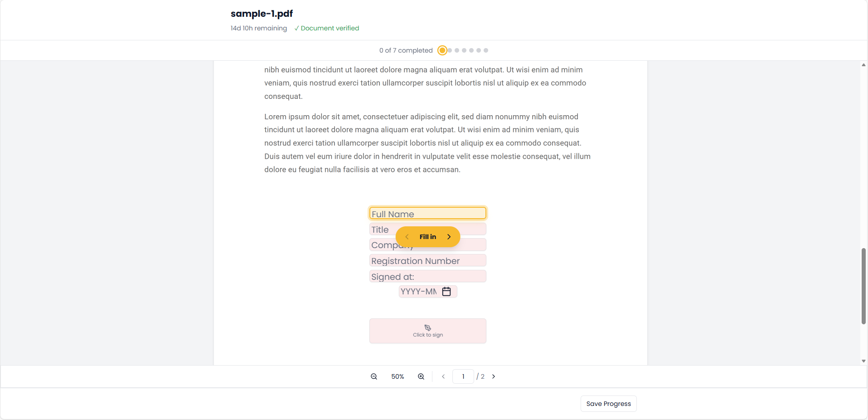Click the Save Progress button

click(x=608, y=403)
